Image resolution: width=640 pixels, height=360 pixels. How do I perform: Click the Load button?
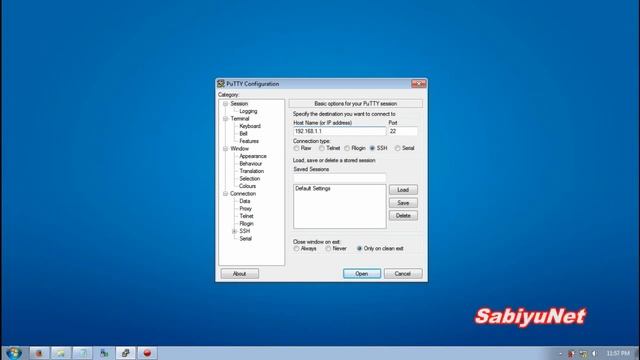click(403, 190)
